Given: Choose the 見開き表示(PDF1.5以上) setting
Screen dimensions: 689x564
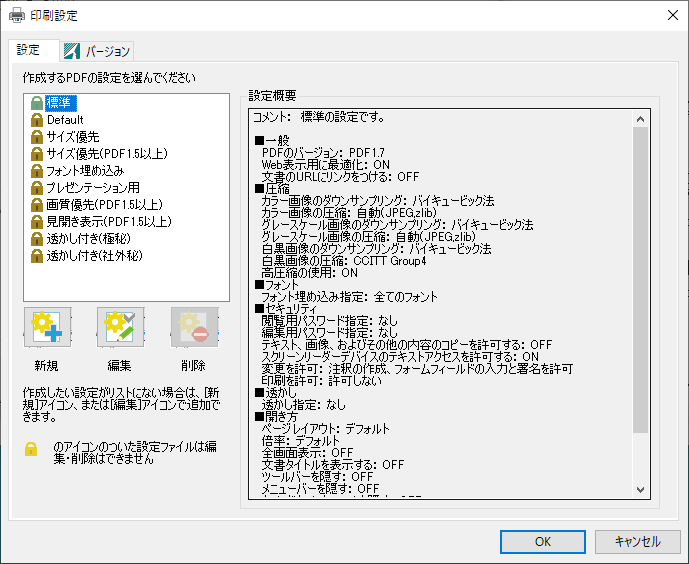Looking at the screenshot, I should (x=109, y=222).
